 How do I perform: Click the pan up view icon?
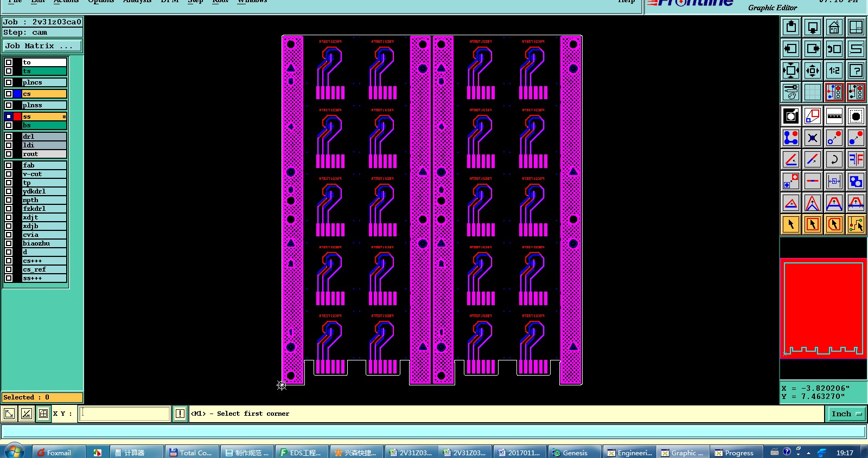pos(791,27)
